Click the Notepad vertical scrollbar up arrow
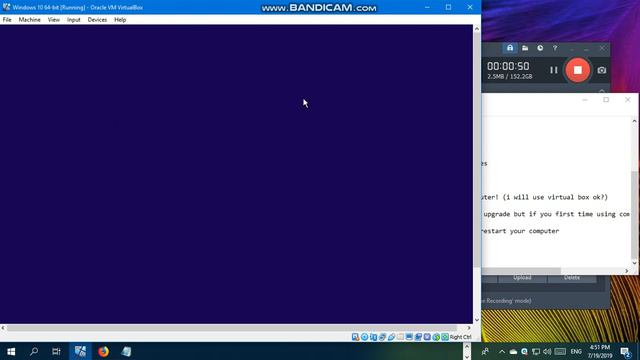Viewport: 640px width, 360px height. point(634,121)
